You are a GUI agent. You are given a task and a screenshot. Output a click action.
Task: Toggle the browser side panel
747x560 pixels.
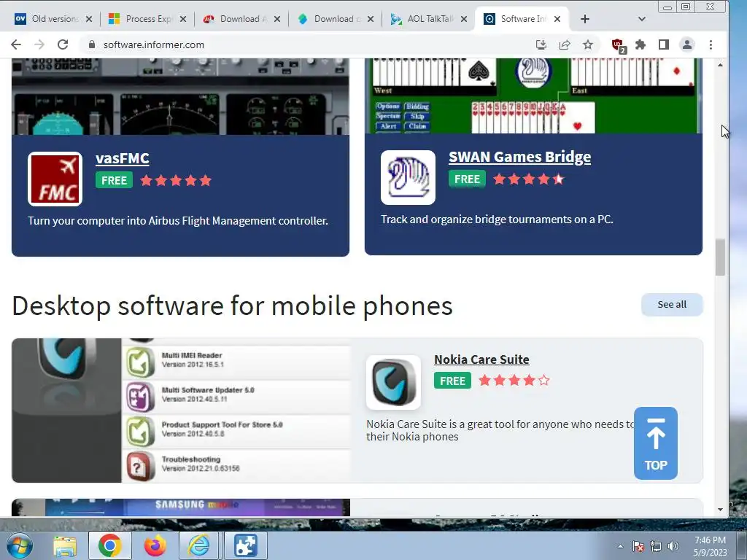[x=664, y=44]
